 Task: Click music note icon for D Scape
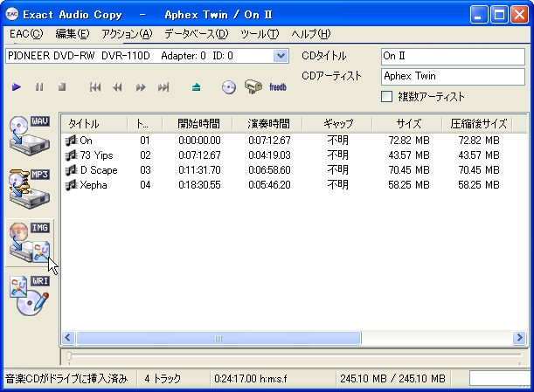pyautogui.click(x=71, y=169)
